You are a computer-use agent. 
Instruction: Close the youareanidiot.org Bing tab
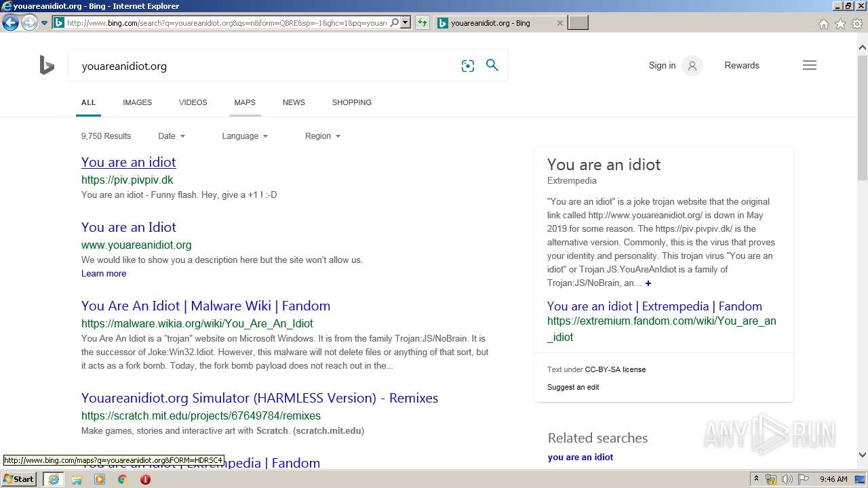[x=559, y=23]
